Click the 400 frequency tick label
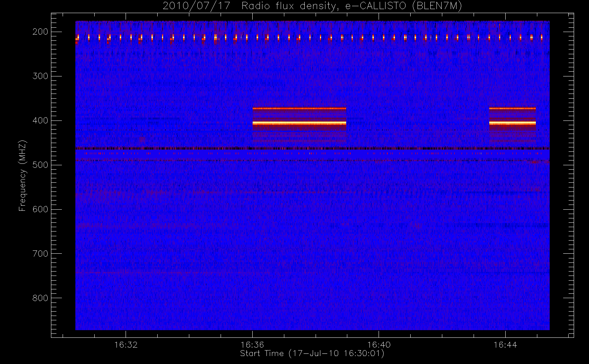This screenshot has width=589, height=364. tap(40, 120)
